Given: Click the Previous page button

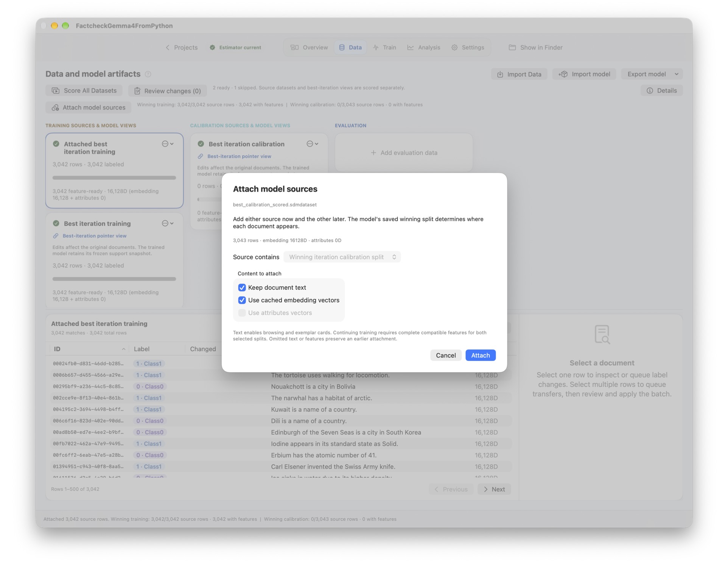Looking at the screenshot, I should point(451,490).
